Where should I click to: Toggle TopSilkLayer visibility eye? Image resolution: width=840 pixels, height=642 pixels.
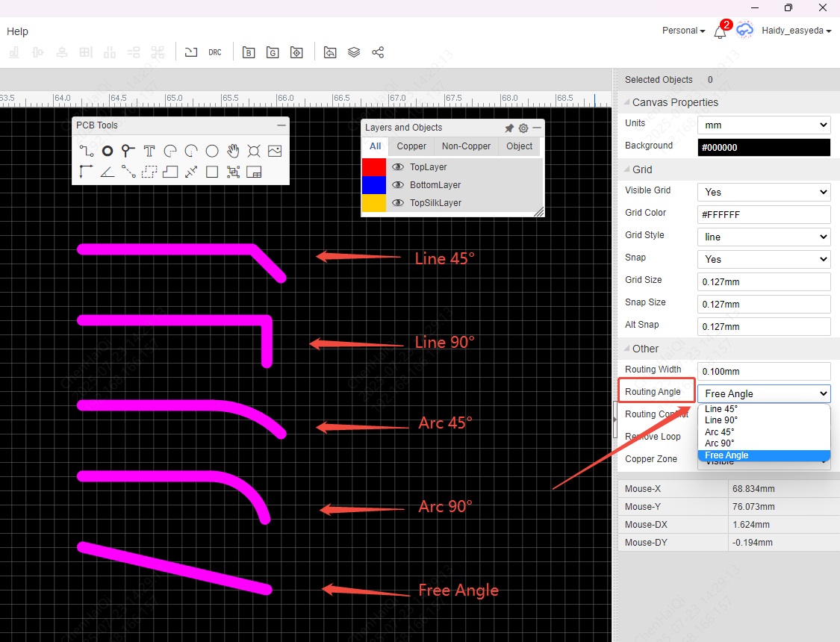point(398,203)
